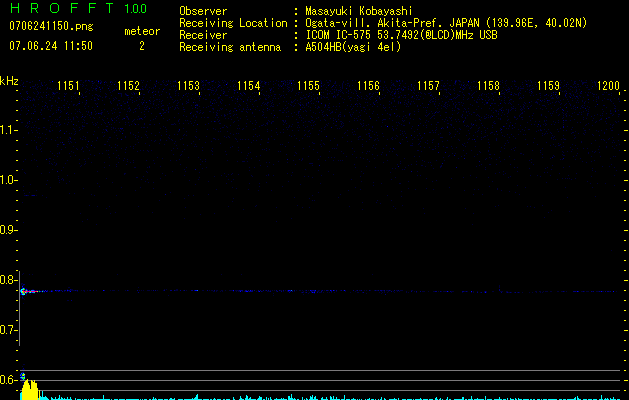The width and height of the screenshot is (629, 400).
Task: Click time marker 1151
Action: [68, 86]
